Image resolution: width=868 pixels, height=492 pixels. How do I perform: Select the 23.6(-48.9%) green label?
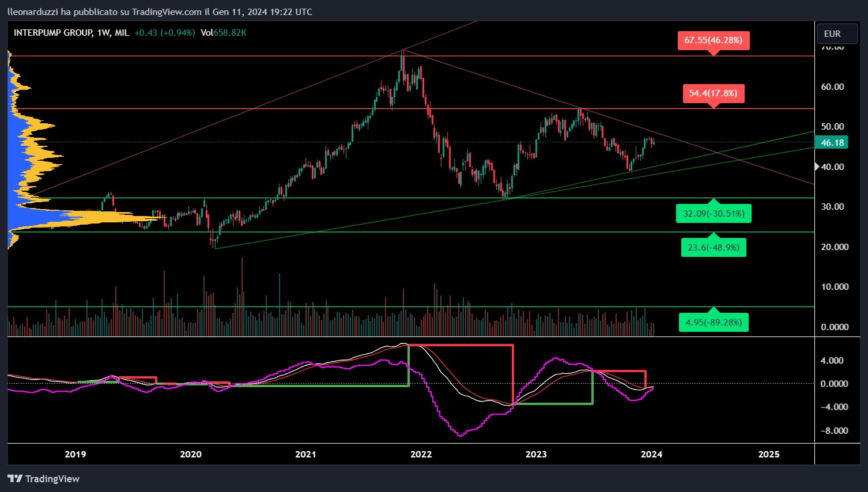click(714, 248)
